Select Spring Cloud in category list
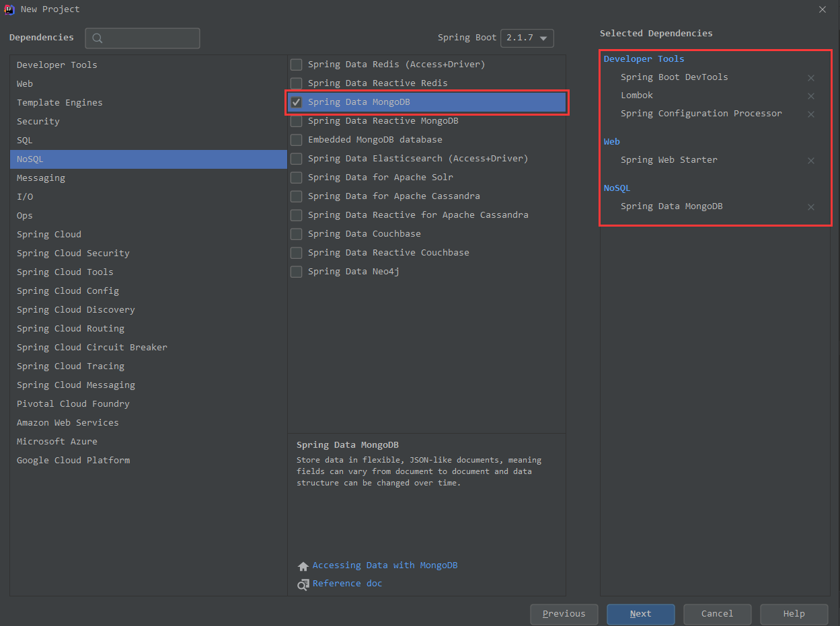This screenshot has width=840, height=626. (x=149, y=235)
